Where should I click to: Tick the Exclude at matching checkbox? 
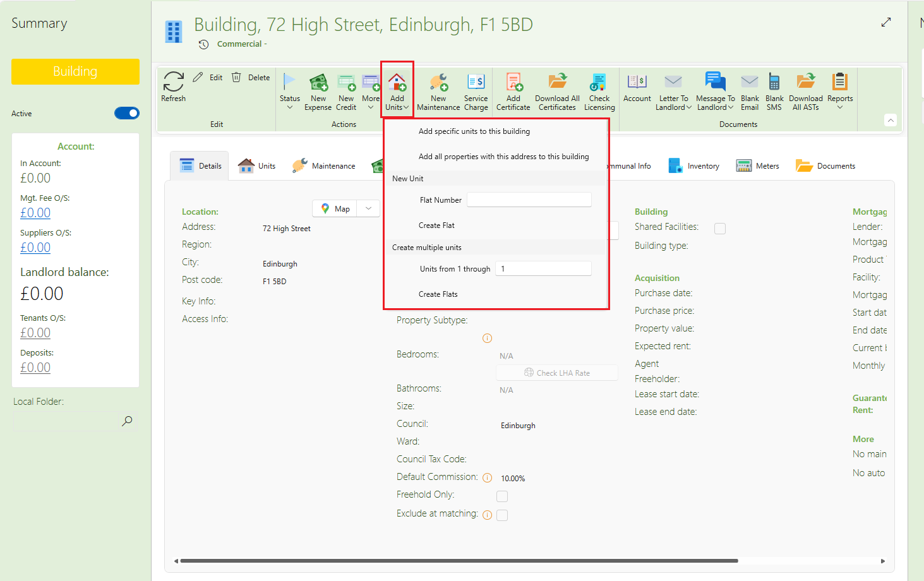pos(502,515)
